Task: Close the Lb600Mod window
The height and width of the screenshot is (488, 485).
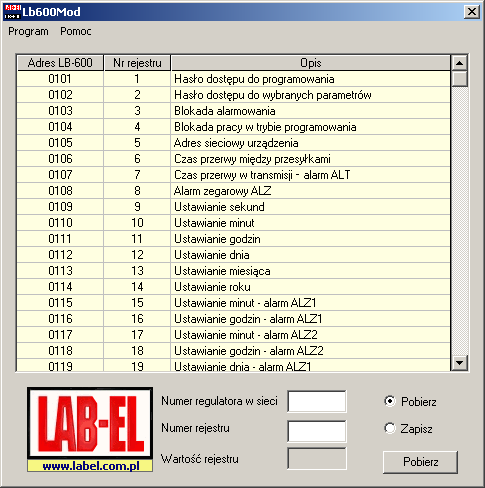Action: [x=472, y=12]
